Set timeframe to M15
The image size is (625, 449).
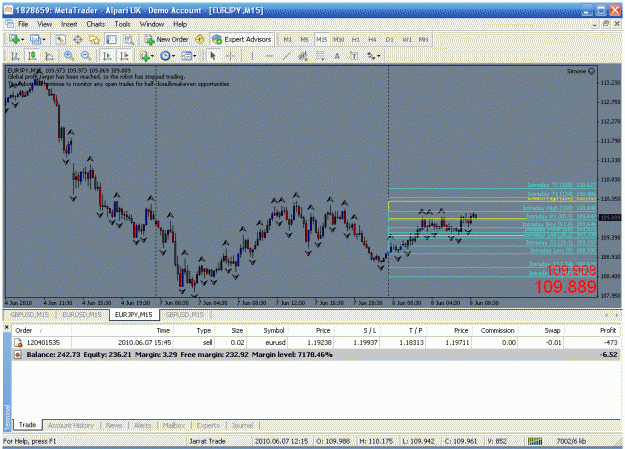tap(321, 39)
